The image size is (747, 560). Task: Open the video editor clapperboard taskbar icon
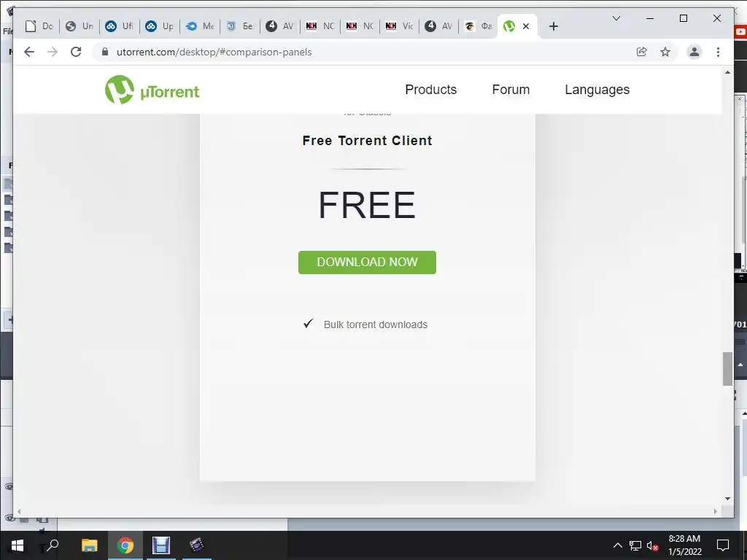click(x=197, y=545)
